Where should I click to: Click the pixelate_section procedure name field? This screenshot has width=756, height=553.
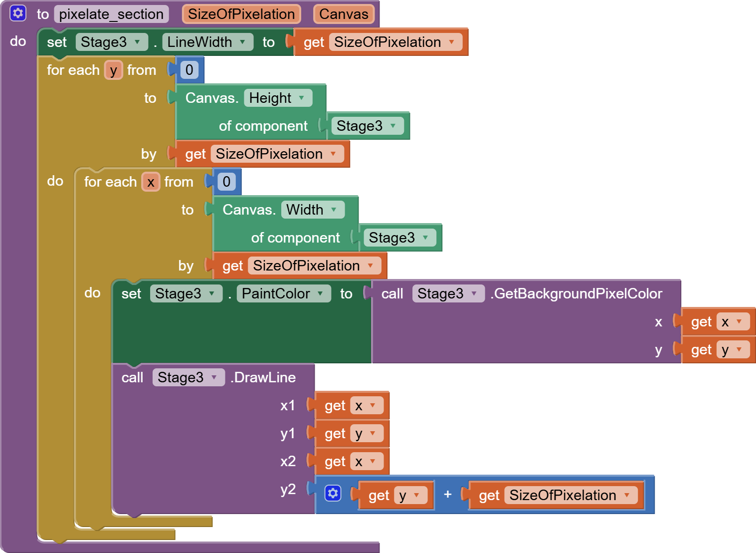111,14
